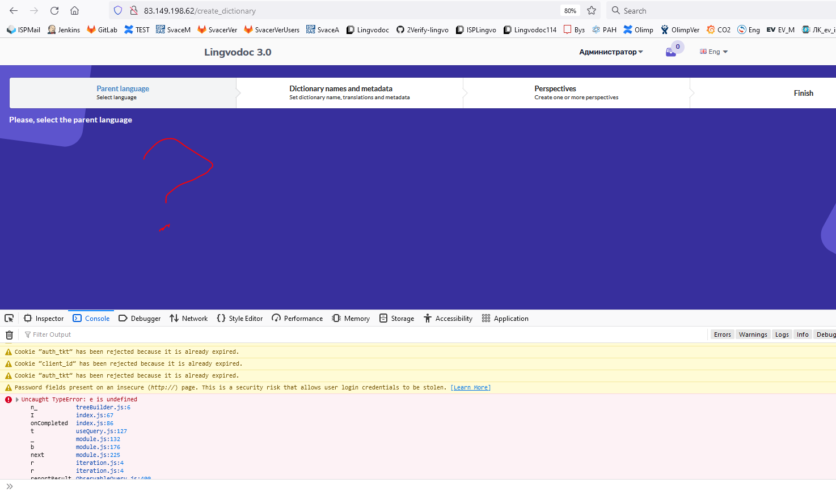The height and width of the screenshot is (504, 836).
Task: Open the Lingvodoc114 bookmark
Action: click(530, 30)
